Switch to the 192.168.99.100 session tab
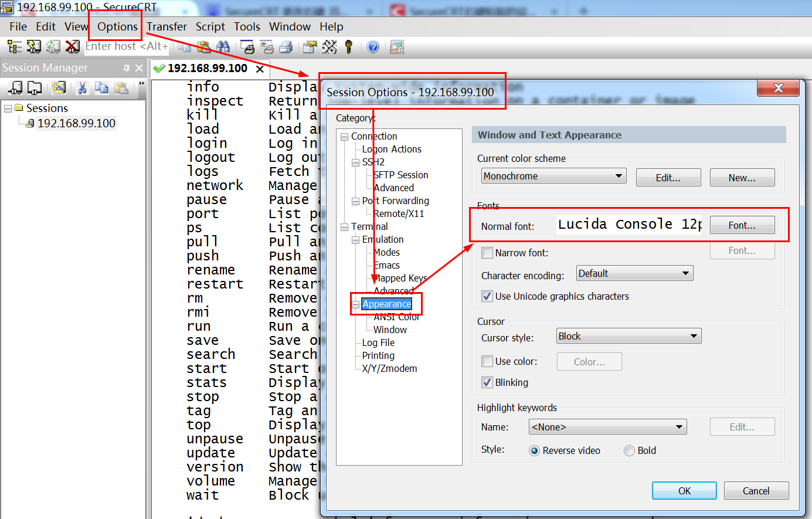The height and width of the screenshot is (519, 812). pyautogui.click(x=208, y=68)
